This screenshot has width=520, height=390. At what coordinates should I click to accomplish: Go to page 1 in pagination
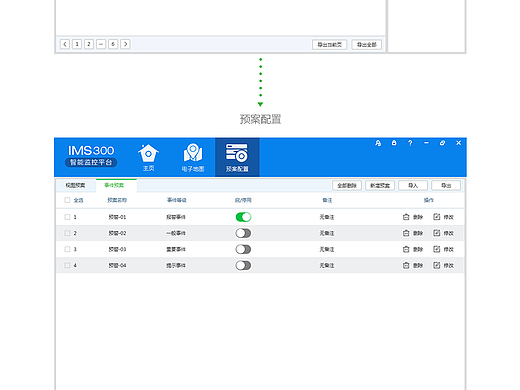[77, 44]
